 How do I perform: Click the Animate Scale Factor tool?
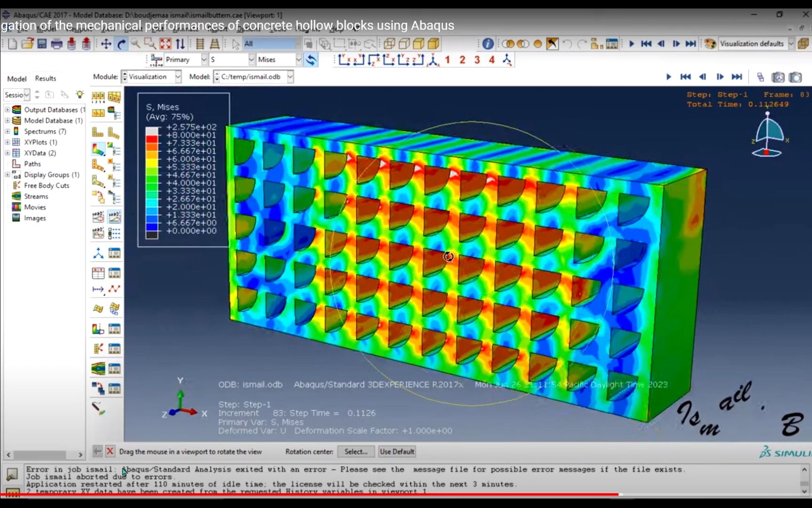(x=98, y=217)
